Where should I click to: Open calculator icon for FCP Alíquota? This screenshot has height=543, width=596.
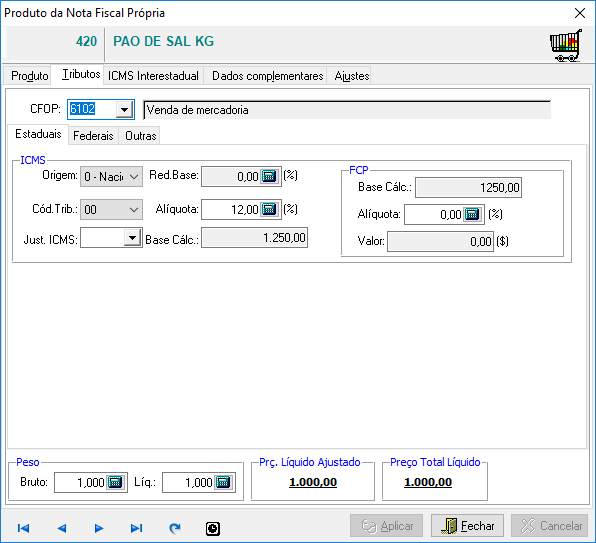point(472,214)
